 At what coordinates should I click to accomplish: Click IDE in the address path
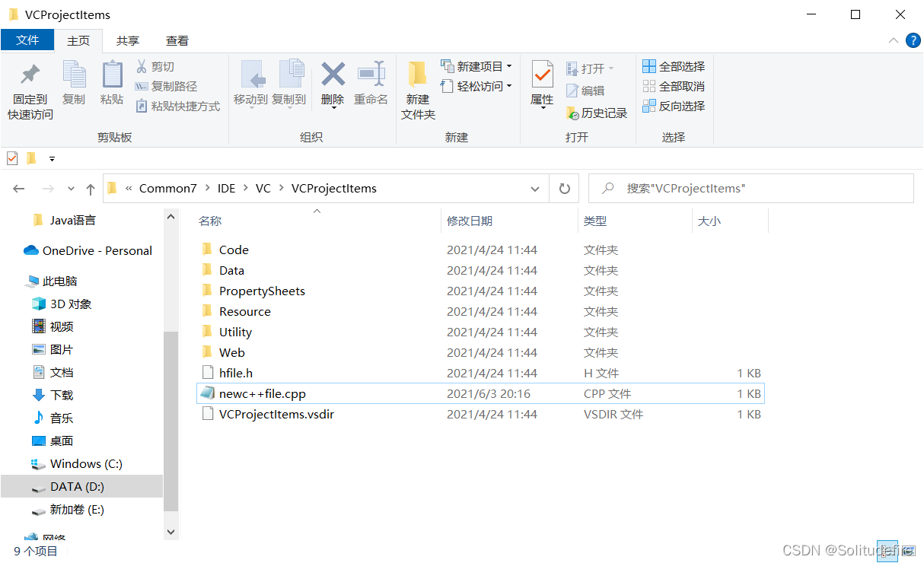tap(227, 189)
